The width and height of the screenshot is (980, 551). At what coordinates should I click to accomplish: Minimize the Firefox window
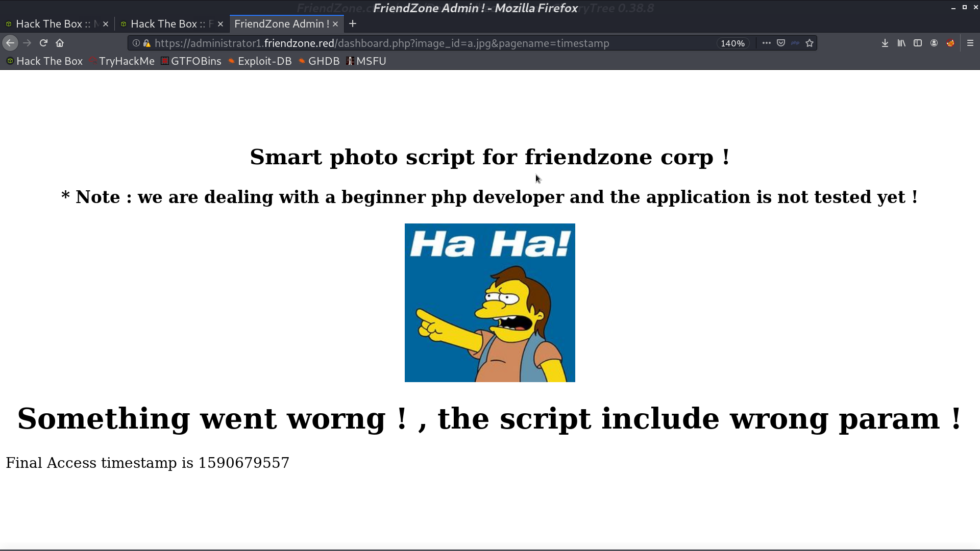(x=953, y=8)
